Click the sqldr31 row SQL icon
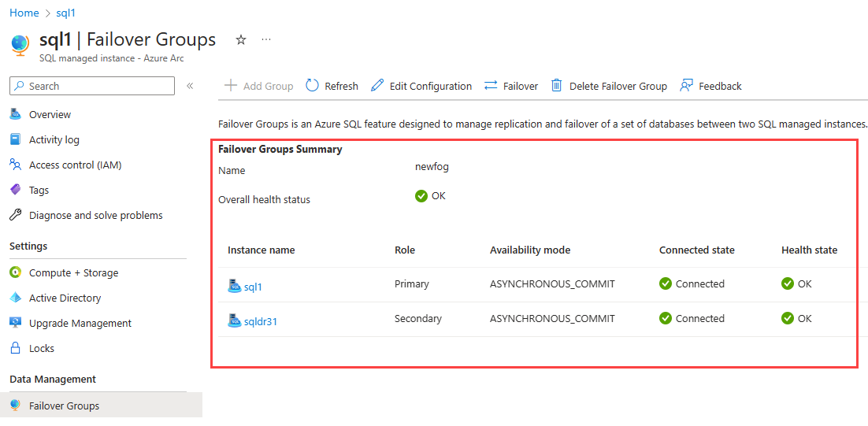This screenshot has width=868, height=426. pyautogui.click(x=235, y=320)
